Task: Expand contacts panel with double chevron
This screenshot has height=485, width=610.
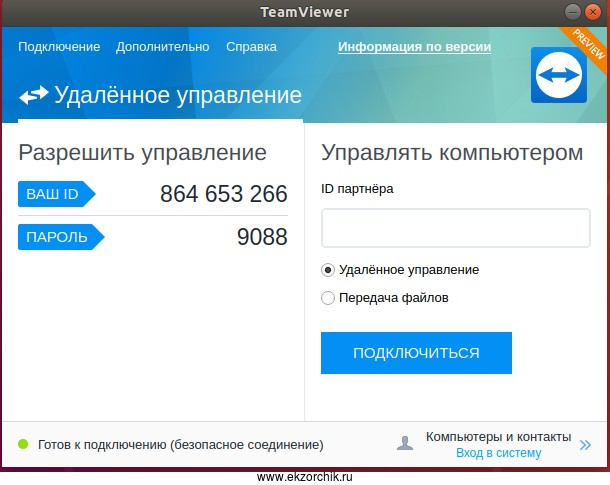Action: (585, 445)
